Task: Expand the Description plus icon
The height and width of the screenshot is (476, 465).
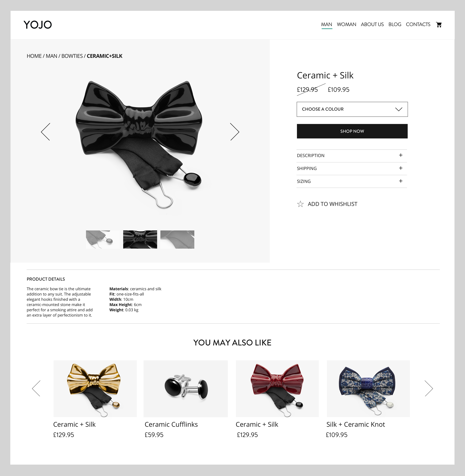Action: pos(401,155)
